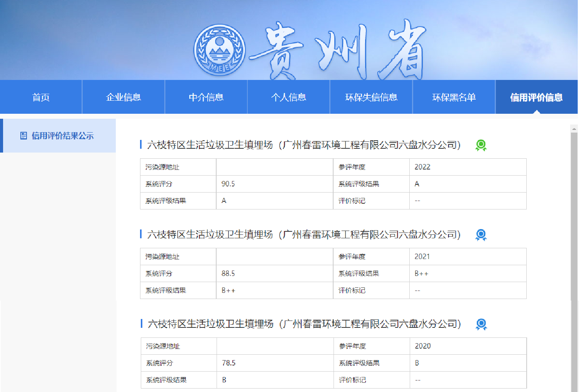
Task: Click the 系统评分 label in the 2022 table
Action: 159,184
